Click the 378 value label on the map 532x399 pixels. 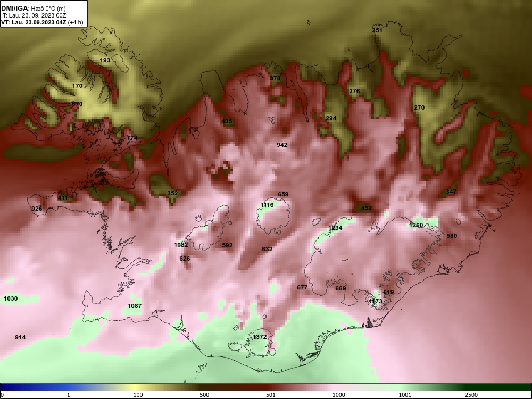click(x=275, y=78)
